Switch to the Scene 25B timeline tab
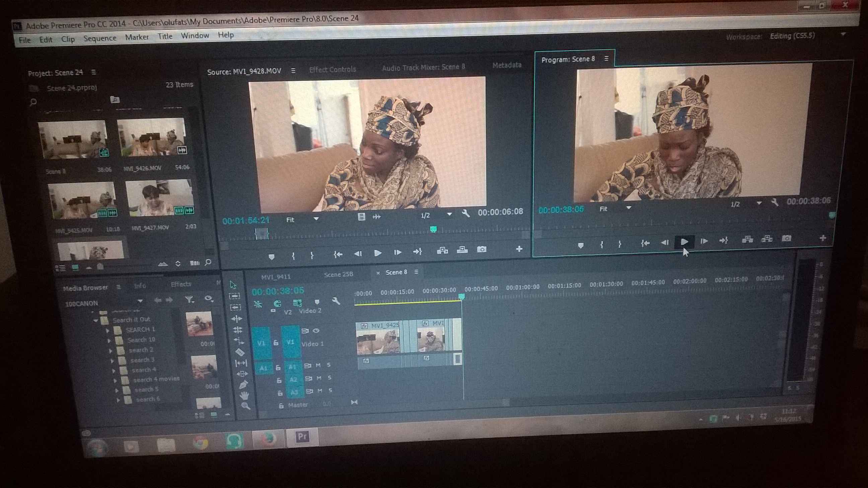This screenshot has height=488, width=868. [x=338, y=274]
